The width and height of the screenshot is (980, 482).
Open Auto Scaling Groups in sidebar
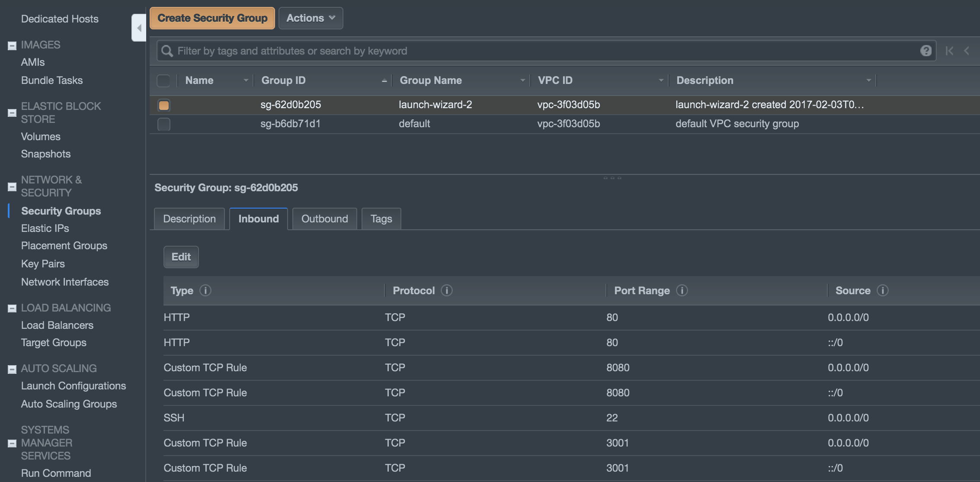69,404
